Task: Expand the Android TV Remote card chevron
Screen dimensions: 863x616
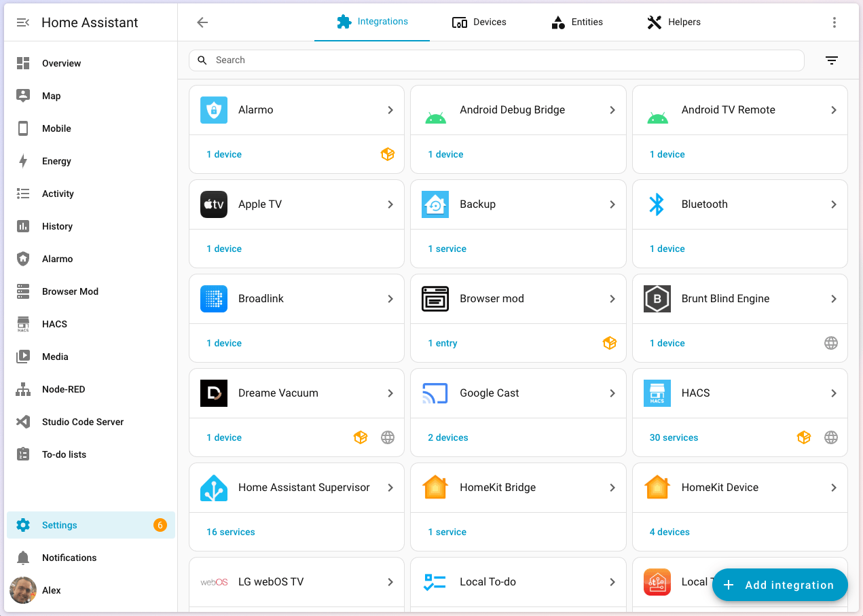Action: coord(833,109)
